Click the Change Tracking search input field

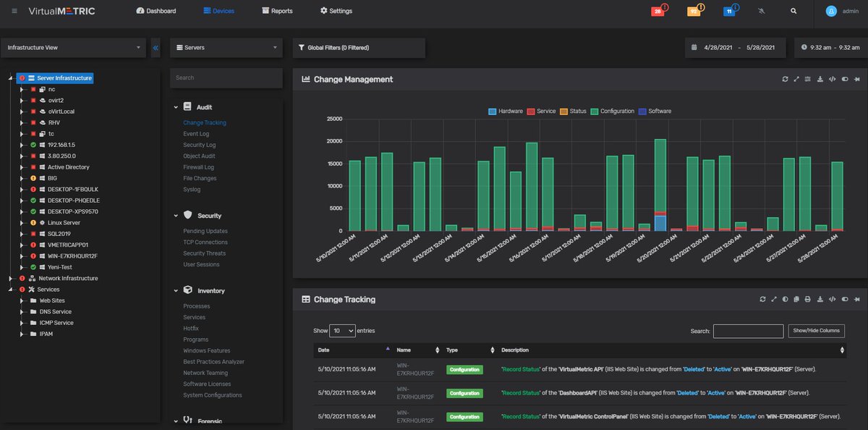pyautogui.click(x=748, y=331)
